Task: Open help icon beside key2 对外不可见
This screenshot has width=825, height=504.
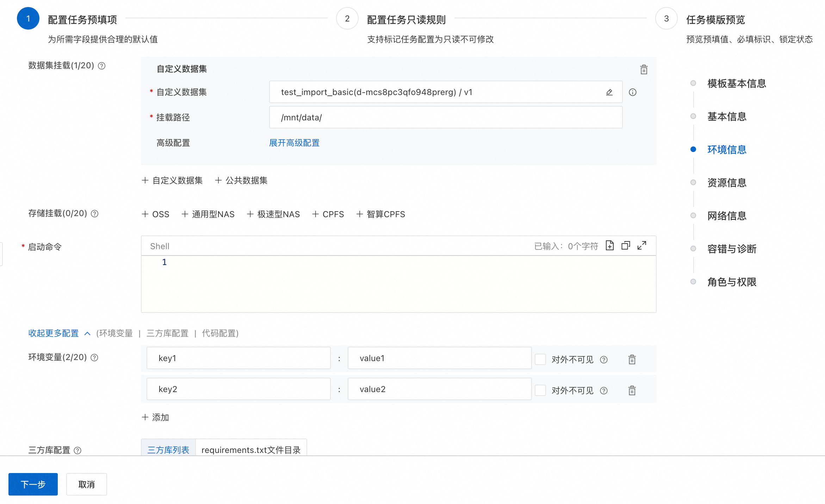Action: (x=604, y=390)
